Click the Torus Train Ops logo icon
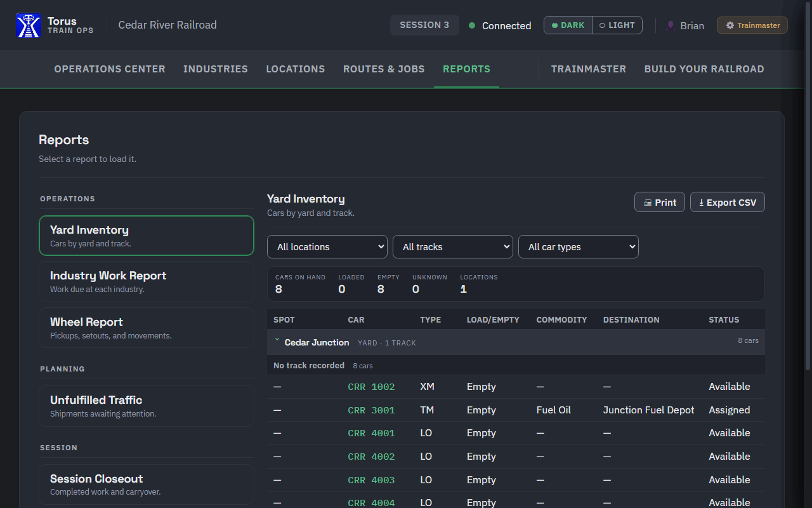The width and height of the screenshot is (812, 508). coord(29,25)
